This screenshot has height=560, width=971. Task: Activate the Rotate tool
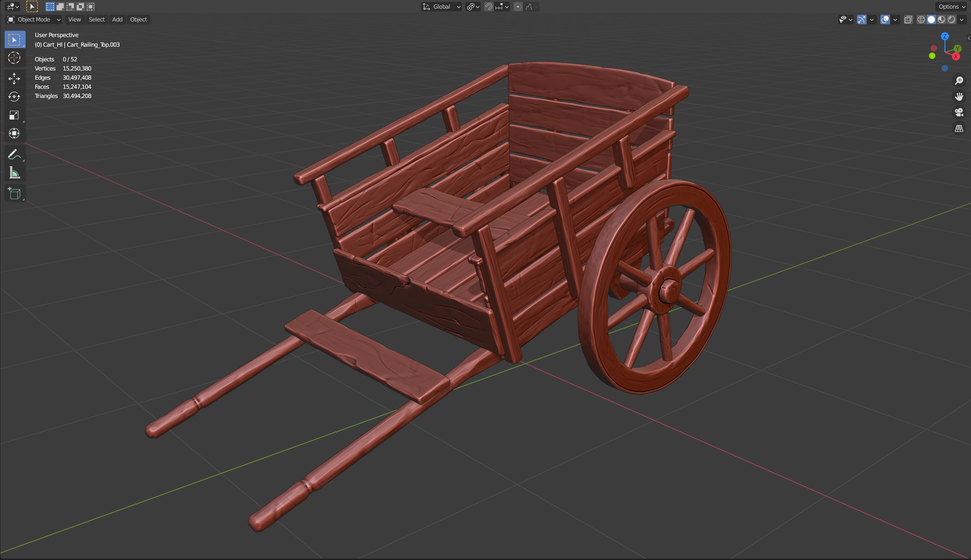pyautogui.click(x=14, y=97)
